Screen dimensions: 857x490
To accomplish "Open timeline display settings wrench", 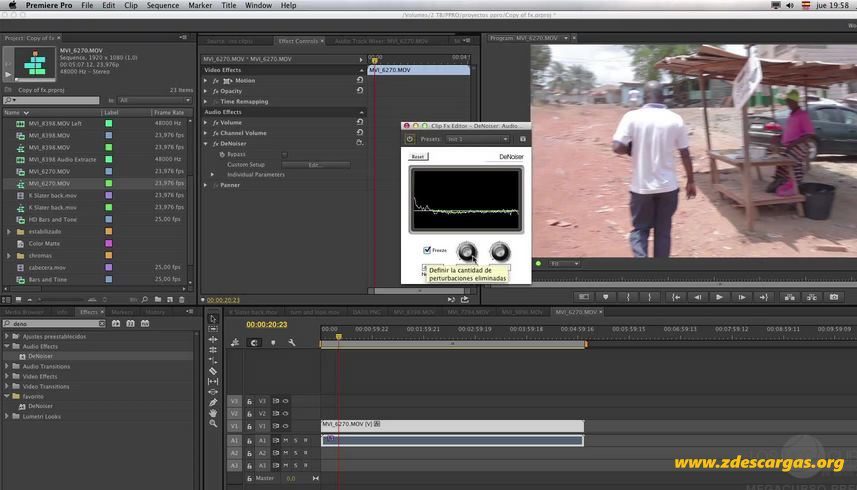I will [292, 343].
